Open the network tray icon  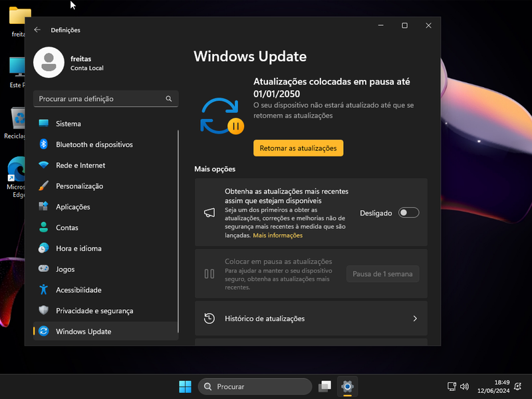(x=452, y=386)
